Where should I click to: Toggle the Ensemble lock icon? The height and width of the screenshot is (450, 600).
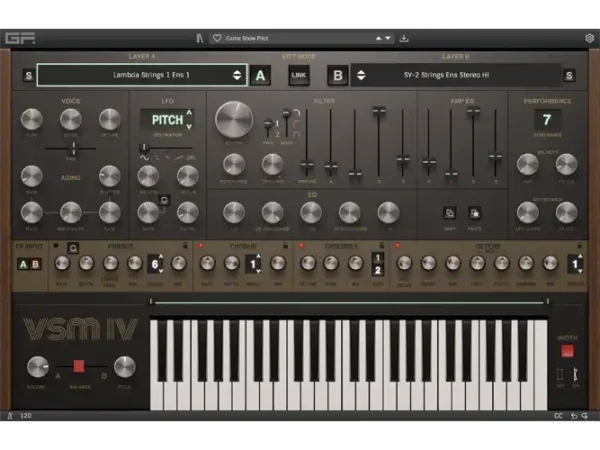pyautogui.click(x=382, y=245)
